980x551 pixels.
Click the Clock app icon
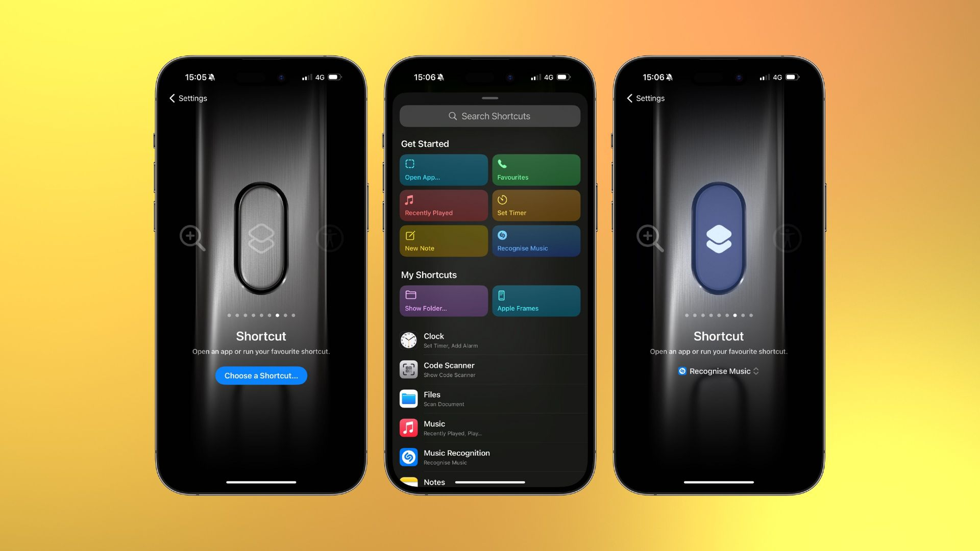coord(408,340)
